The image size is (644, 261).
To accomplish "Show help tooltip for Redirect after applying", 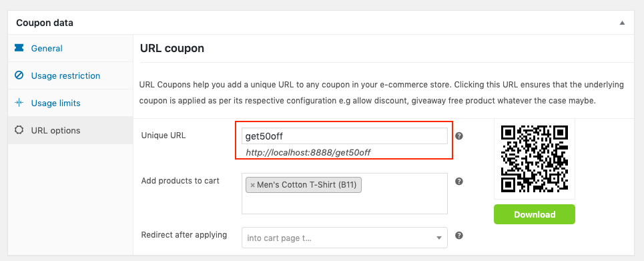I will pyautogui.click(x=459, y=236).
